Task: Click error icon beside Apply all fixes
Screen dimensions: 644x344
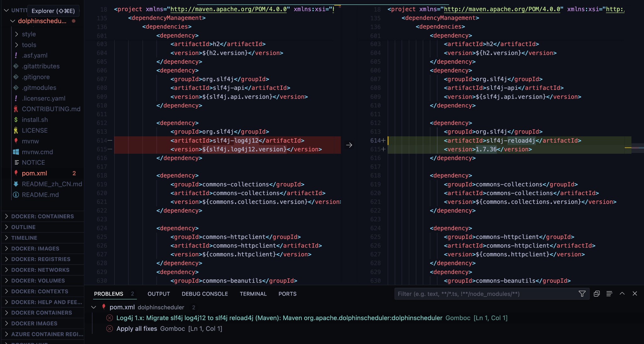Action: click(x=109, y=329)
